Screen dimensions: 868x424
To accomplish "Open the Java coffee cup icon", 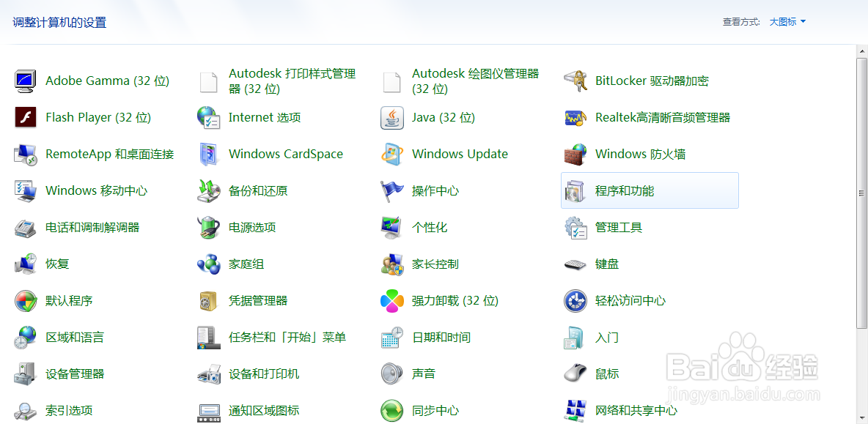I will (x=392, y=117).
